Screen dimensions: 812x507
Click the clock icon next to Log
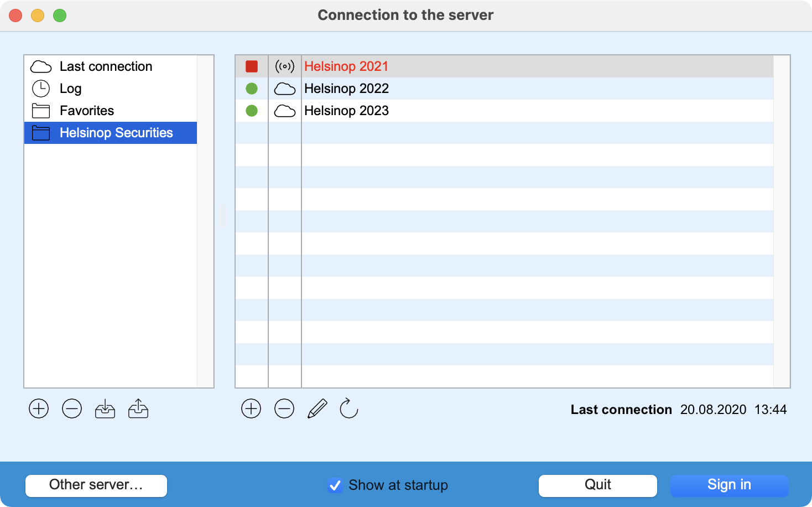[41, 89]
